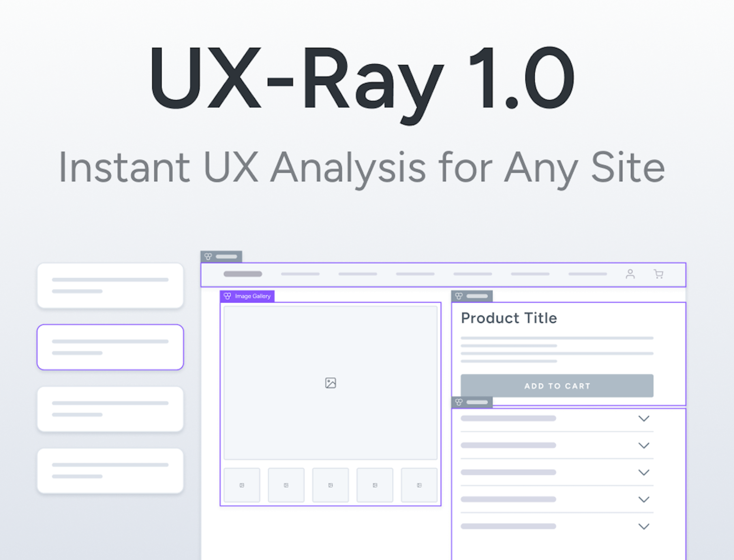Click the gray tag above the navigation bar
Viewport: 734px width, 560px height.
click(x=221, y=256)
